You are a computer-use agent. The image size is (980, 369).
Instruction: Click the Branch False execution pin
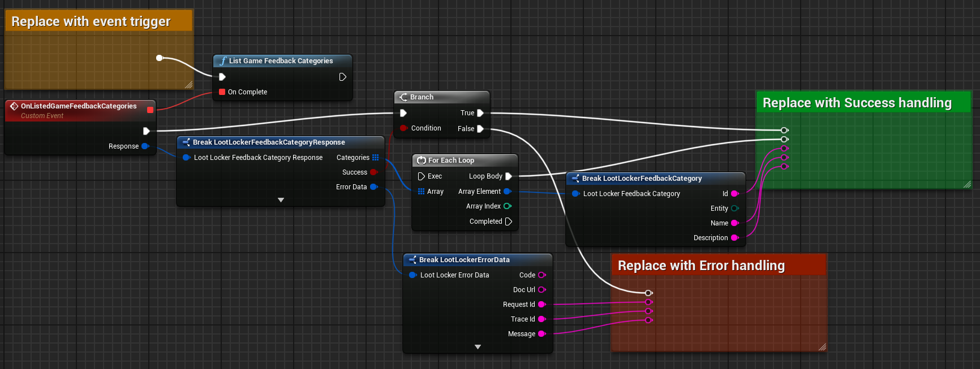[480, 129]
